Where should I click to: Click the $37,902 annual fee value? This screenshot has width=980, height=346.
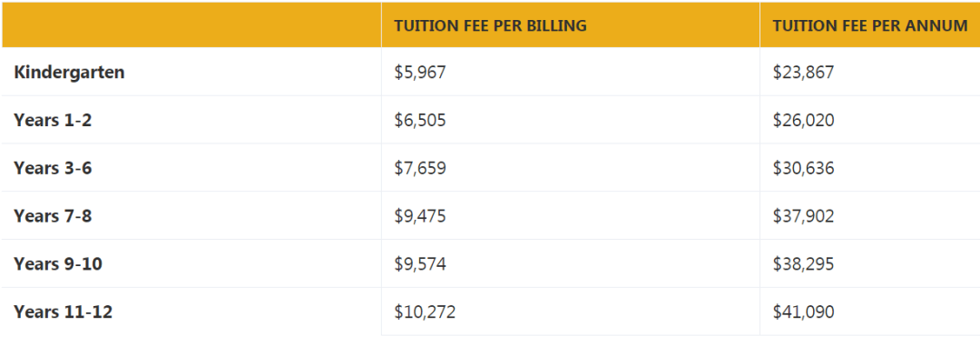pyautogui.click(x=803, y=216)
